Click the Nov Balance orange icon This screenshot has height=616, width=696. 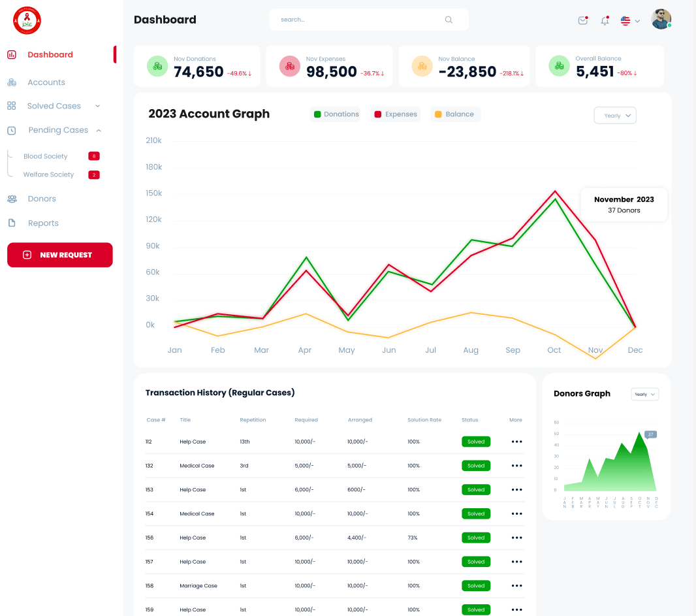pyautogui.click(x=422, y=66)
